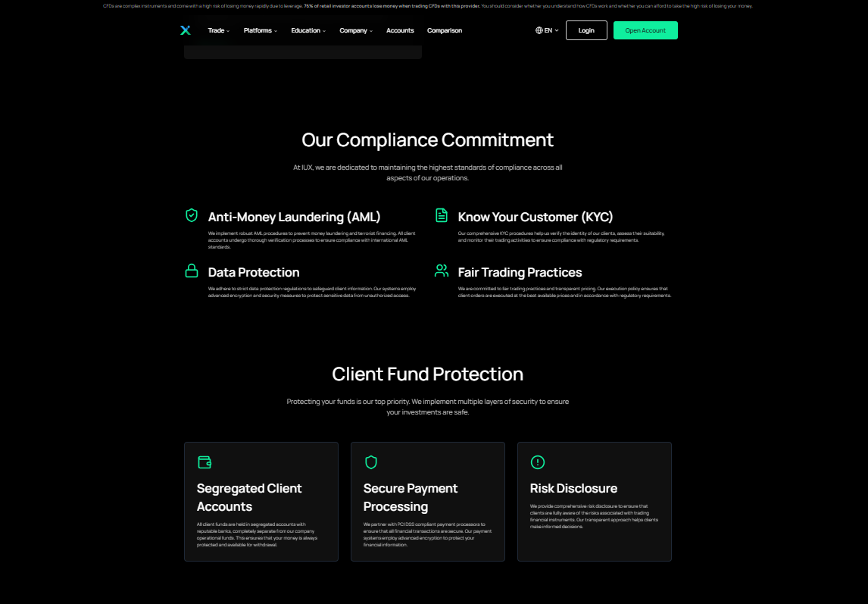The image size is (868, 604).
Task: Select the Accounts menu item
Action: tap(400, 30)
